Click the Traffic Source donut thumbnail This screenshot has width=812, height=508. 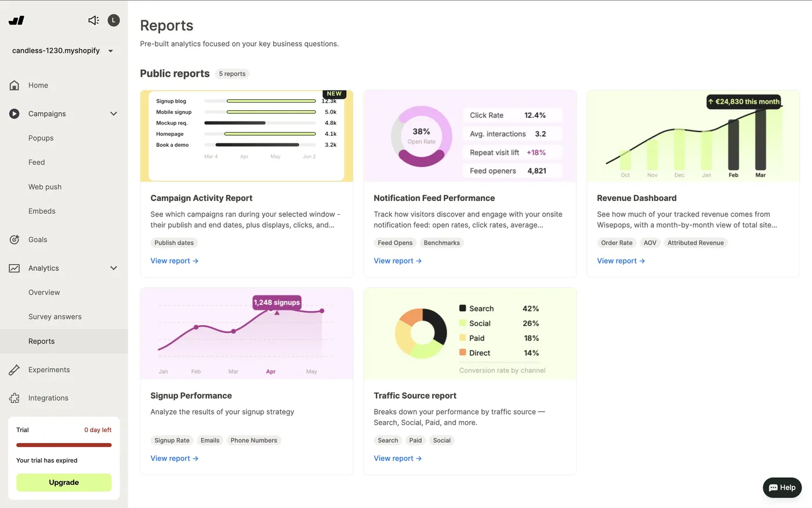470,334
